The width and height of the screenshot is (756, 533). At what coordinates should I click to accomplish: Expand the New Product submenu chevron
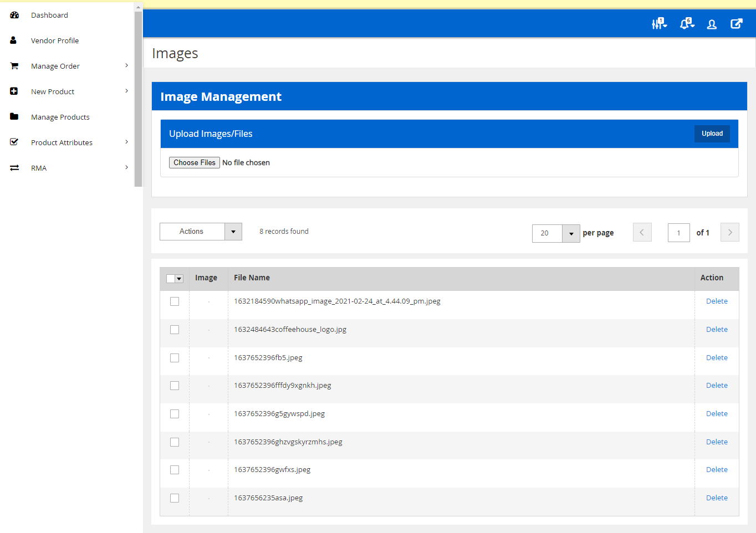tap(126, 91)
